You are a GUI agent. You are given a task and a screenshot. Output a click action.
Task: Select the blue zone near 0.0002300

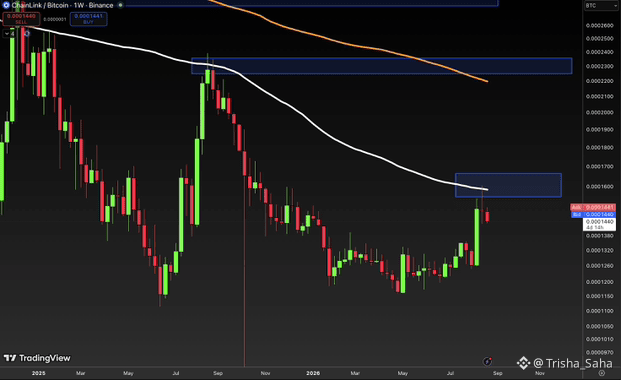[381, 66]
